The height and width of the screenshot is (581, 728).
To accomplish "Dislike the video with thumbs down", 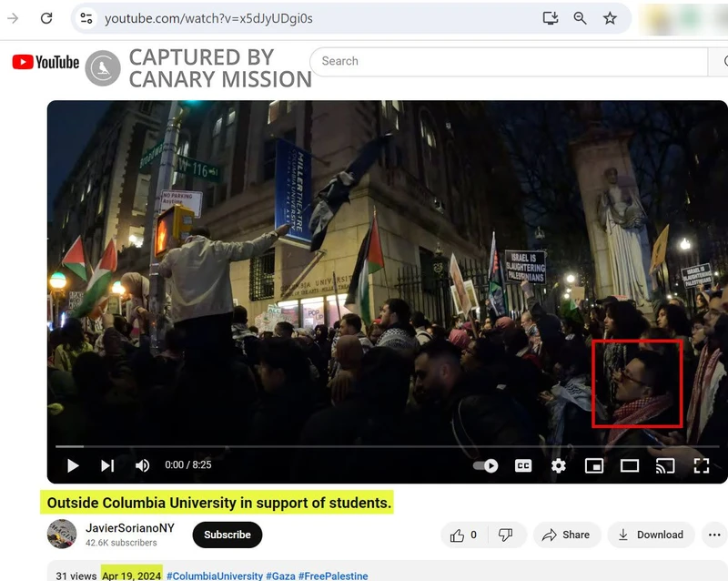I will (506, 535).
